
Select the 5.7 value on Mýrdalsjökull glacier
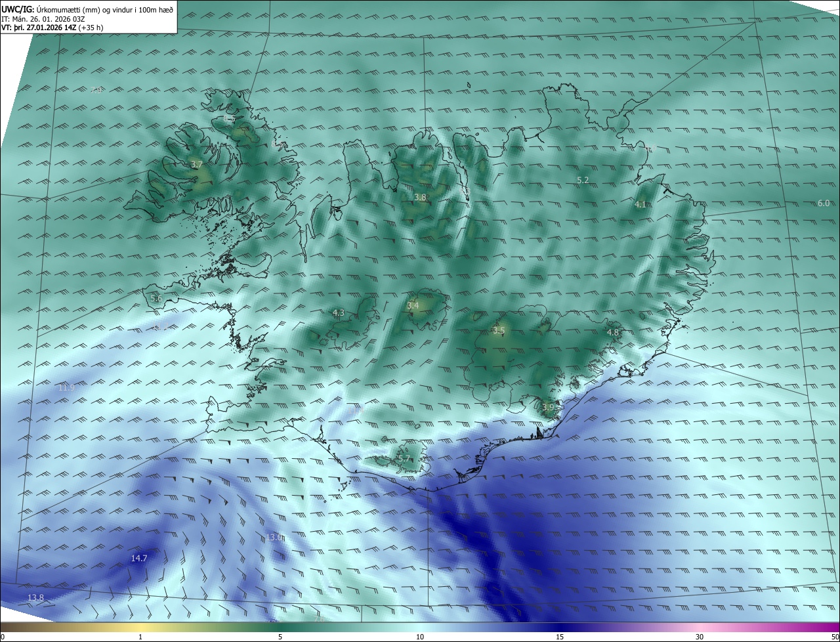coord(404,459)
